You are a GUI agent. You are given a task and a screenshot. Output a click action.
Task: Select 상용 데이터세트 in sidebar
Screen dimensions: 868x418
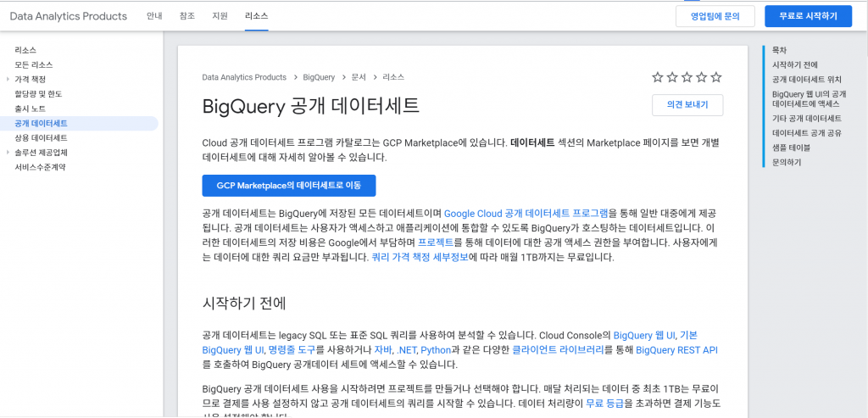pyautogui.click(x=41, y=138)
